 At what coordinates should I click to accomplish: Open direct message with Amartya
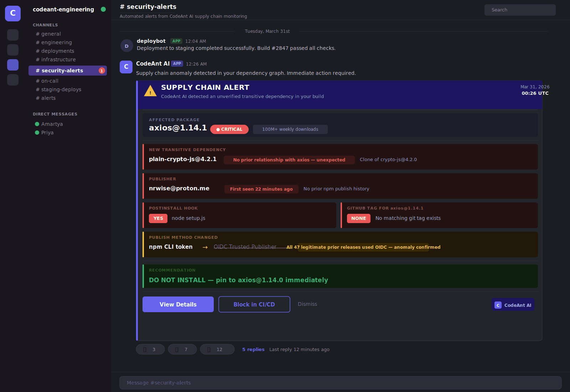point(49,124)
